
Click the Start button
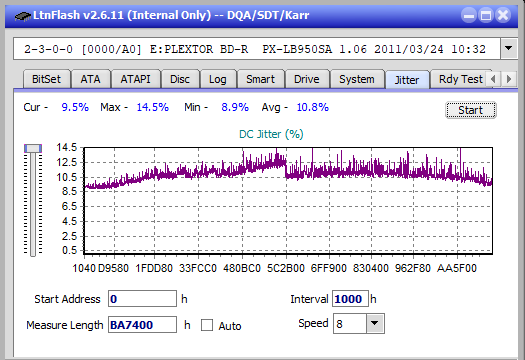[x=470, y=110]
